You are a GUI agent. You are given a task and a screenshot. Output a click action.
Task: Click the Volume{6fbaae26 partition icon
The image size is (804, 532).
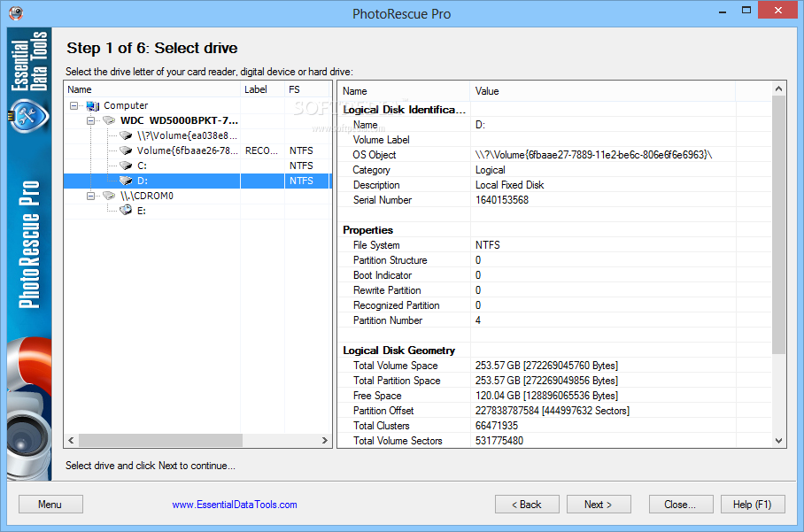coord(126,150)
